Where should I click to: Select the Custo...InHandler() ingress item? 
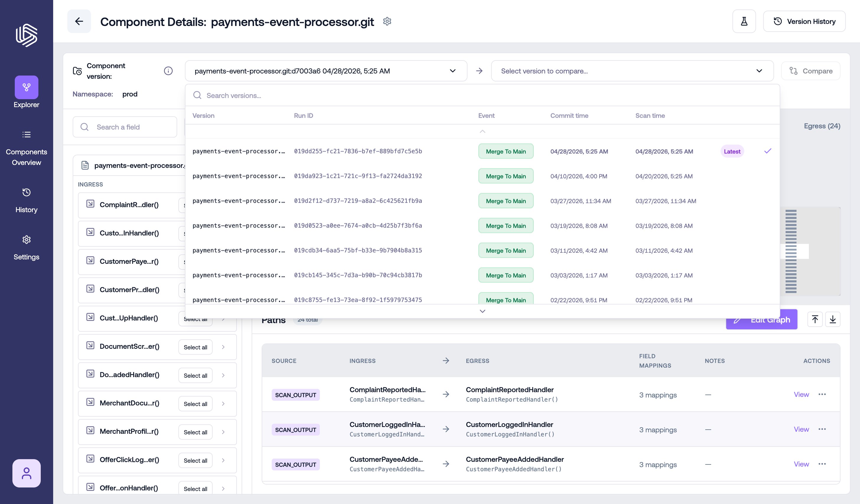point(131,233)
